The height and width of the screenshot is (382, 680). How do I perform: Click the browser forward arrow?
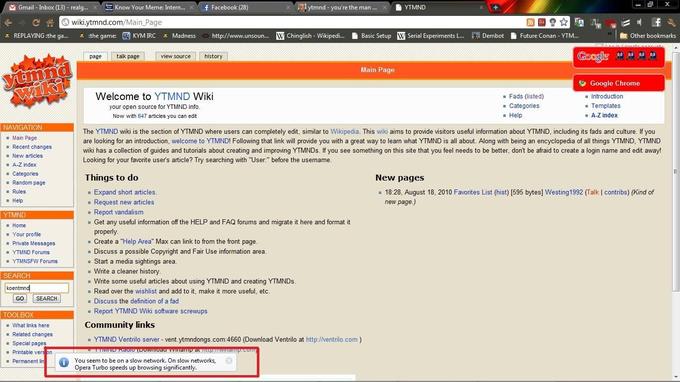pyautogui.click(x=22, y=23)
